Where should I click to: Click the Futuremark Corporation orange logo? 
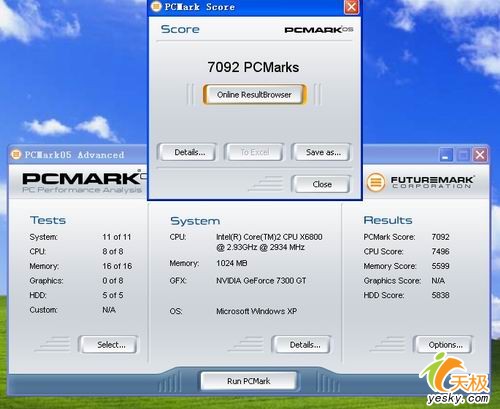click(x=376, y=182)
